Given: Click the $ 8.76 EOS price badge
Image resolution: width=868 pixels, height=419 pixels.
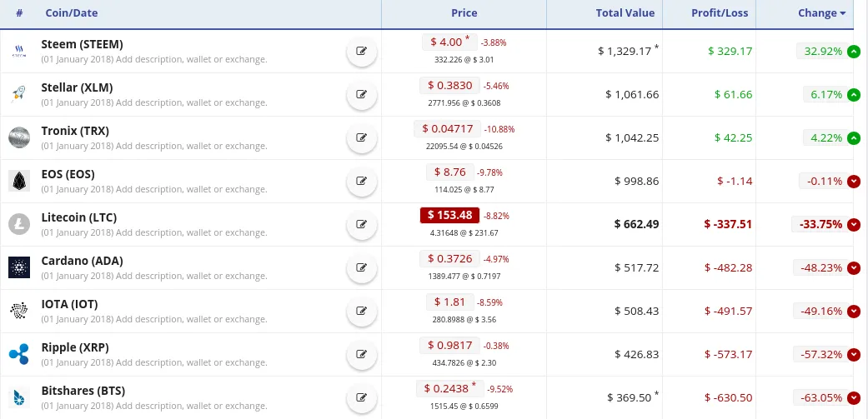Looking at the screenshot, I should [450, 172].
